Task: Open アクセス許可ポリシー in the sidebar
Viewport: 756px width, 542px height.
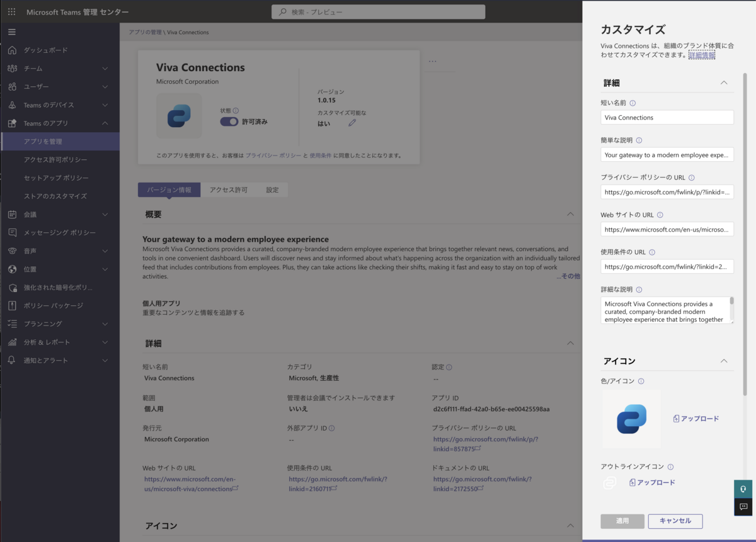Action: coord(60,160)
